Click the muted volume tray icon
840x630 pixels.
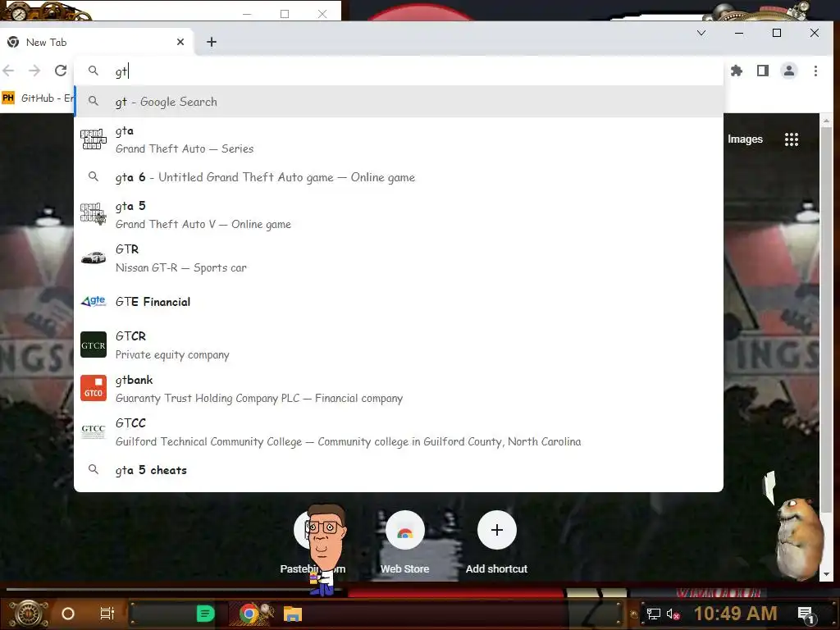(673, 614)
